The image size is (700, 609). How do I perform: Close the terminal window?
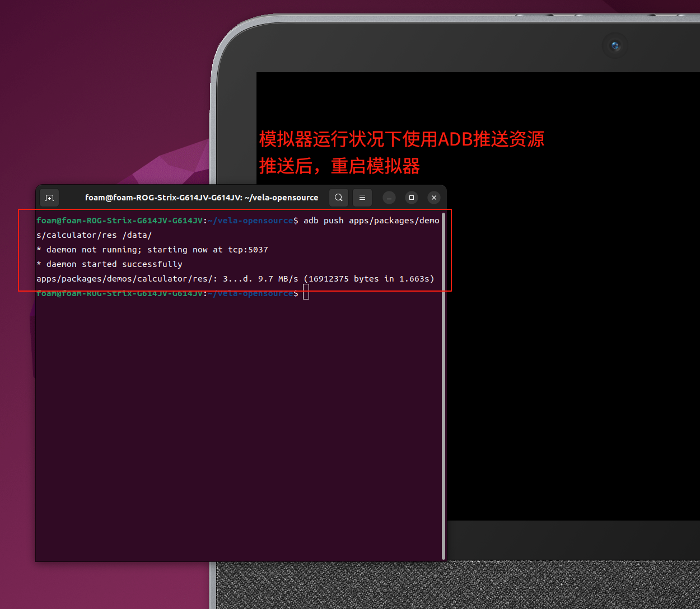point(434,198)
